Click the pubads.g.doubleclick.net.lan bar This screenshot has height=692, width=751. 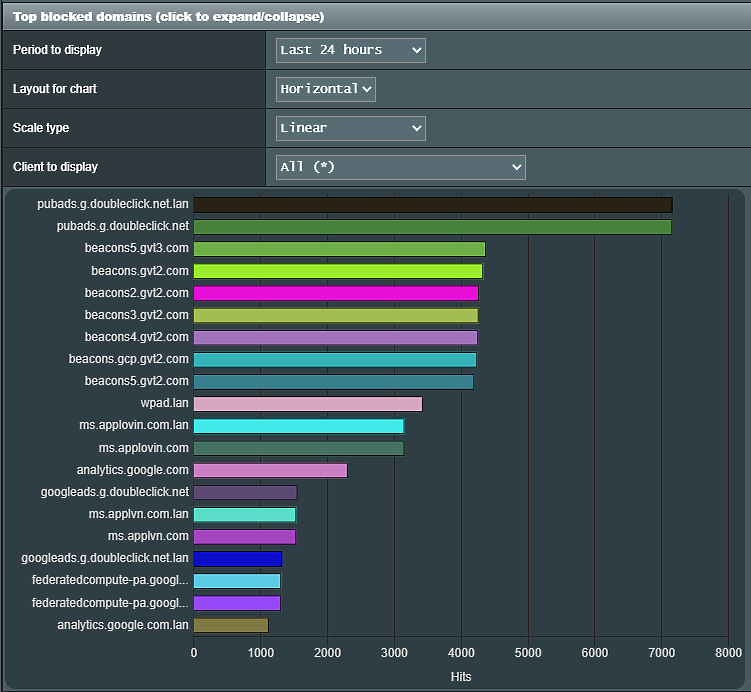433,205
